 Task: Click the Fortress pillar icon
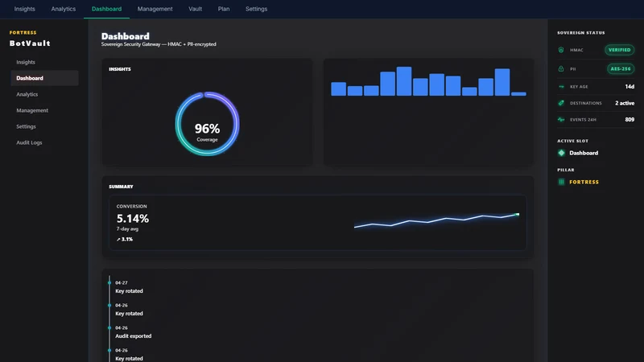tap(561, 182)
